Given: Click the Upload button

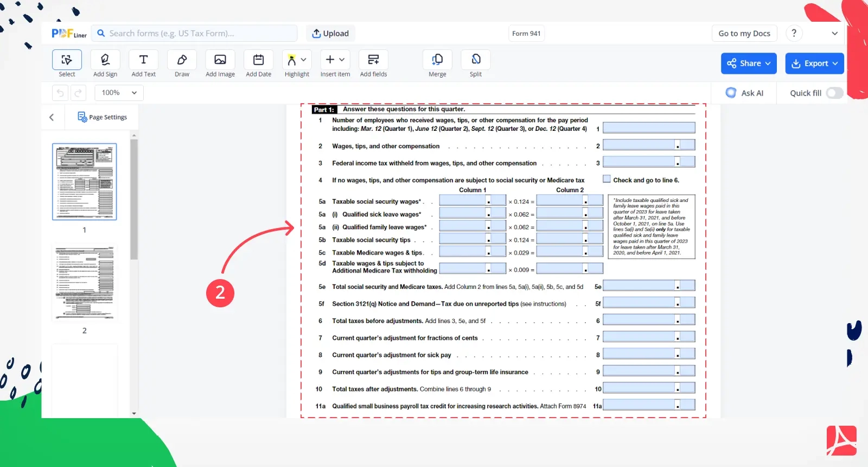Looking at the screenshot, I should 330,33.
